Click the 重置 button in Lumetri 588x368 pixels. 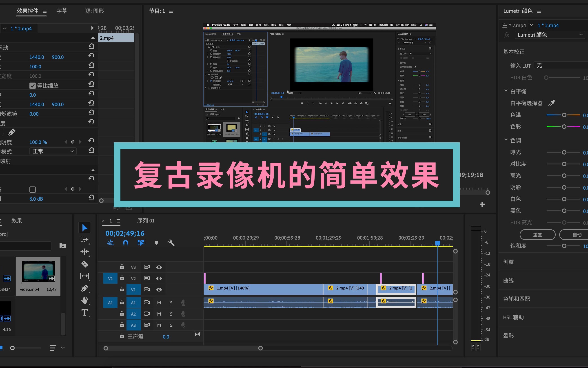(537, 234)
